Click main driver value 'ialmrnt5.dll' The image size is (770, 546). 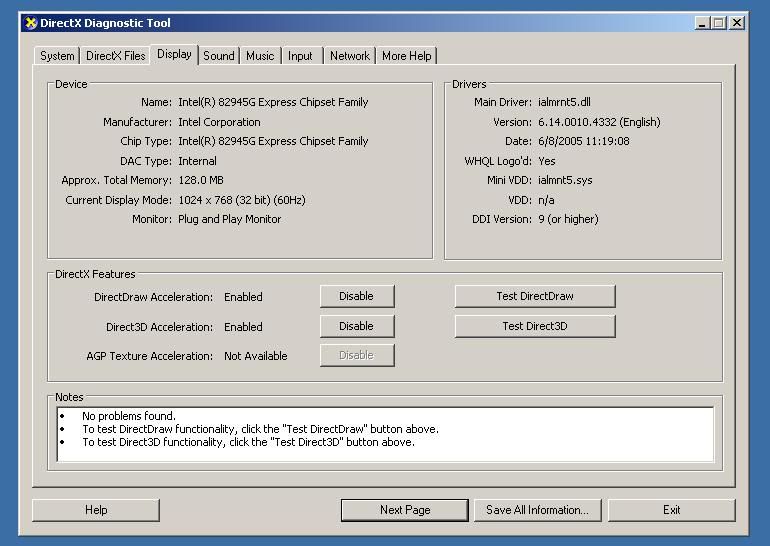pos(564,102)
